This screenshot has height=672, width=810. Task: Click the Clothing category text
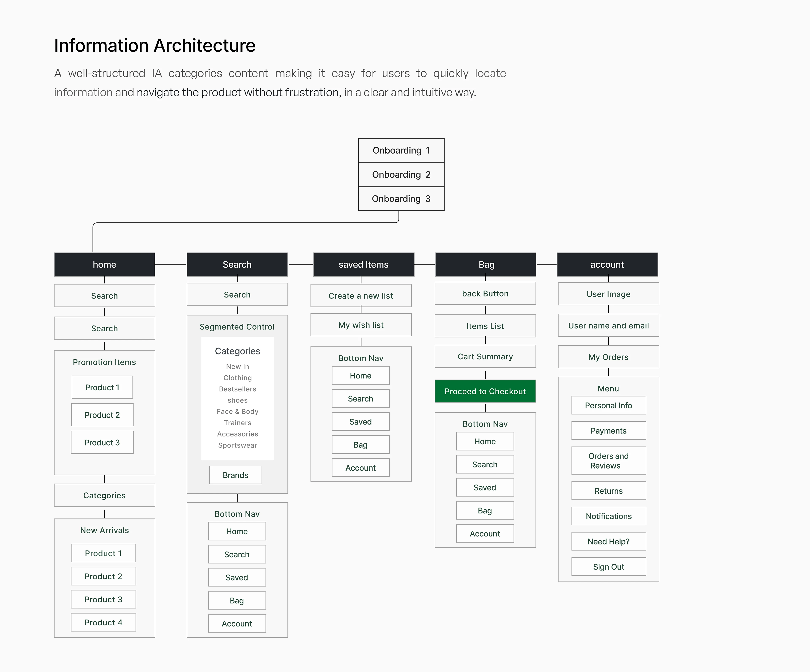(x=238, y=378)
